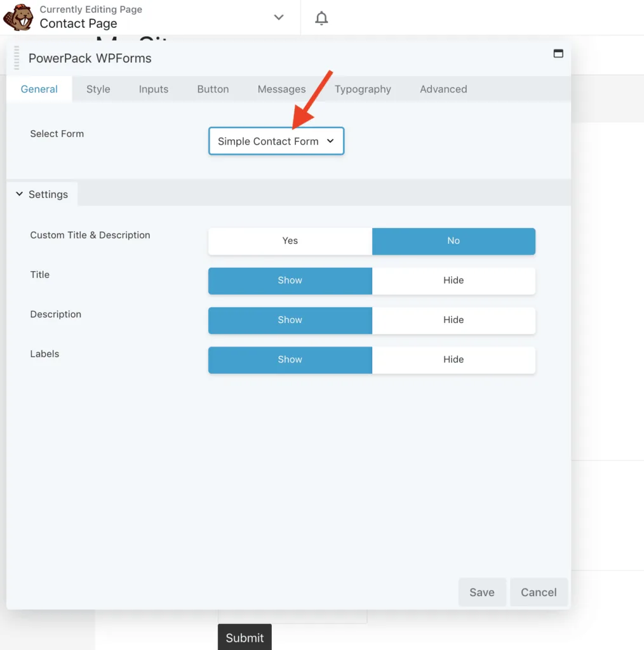Choose Show for Description
Image resolution: width=644 pixels, height=650 pixels.
pyautogui.click(x=290, y=320)
